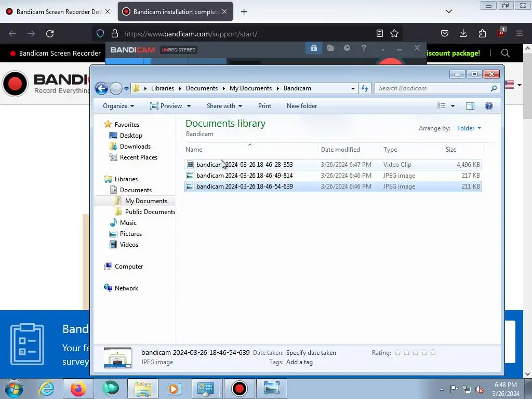This screenshot has height=399, width=532.
Task: Show hidden tray icons arrow
Action: 442,389
